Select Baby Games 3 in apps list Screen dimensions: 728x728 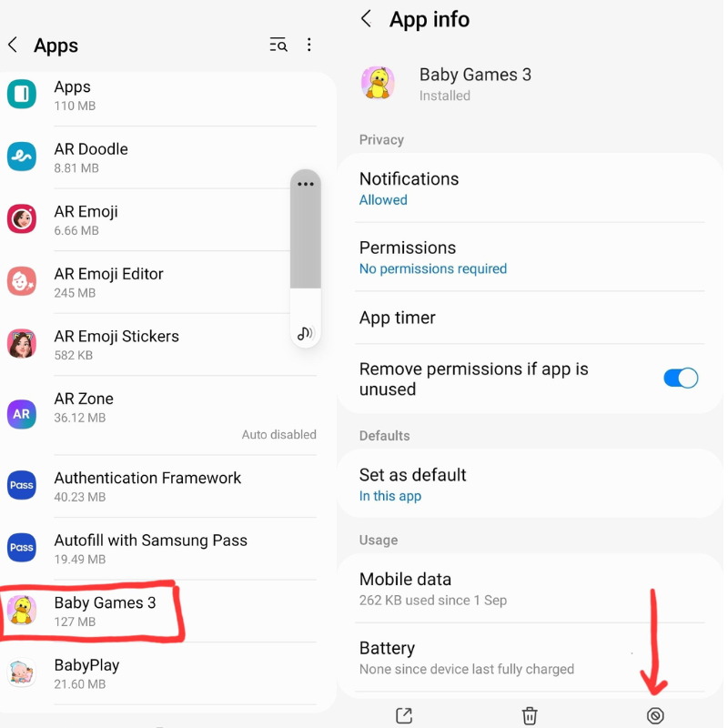tap(158, 612)
